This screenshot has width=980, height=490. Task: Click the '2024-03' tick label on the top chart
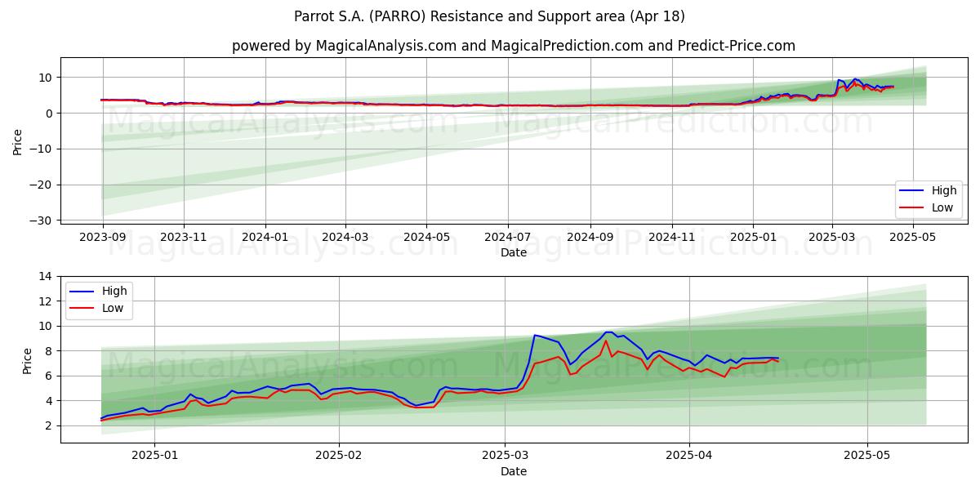coord(345,236)
